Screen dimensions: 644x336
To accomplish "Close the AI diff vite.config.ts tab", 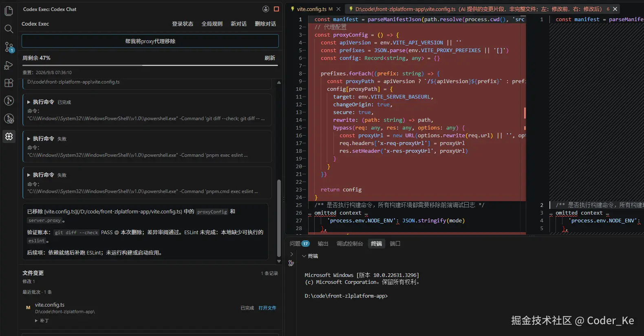I will pyautogui.click(x=615, y=9).
